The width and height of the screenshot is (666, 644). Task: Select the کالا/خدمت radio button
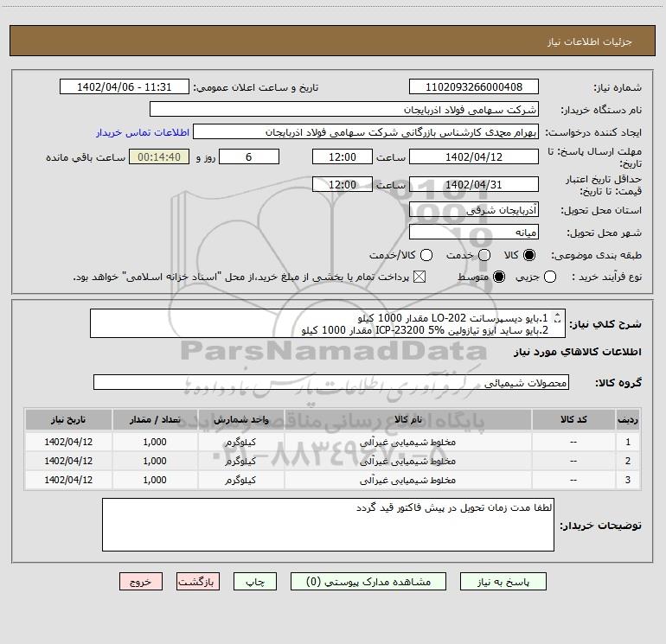[x=426, y=255]
